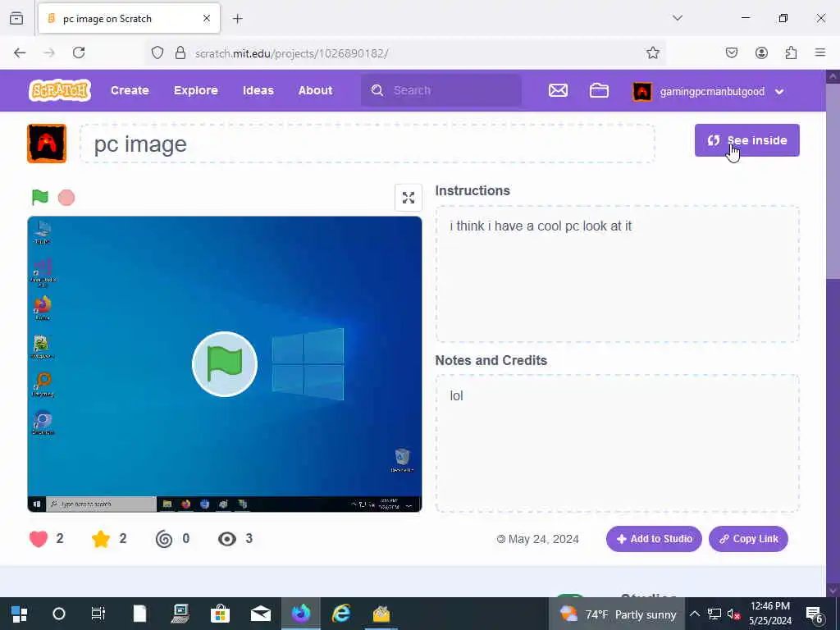This screenshot has height=630, width=840.
Task: Open the Firefox account icon
Action: pos(761,52)
